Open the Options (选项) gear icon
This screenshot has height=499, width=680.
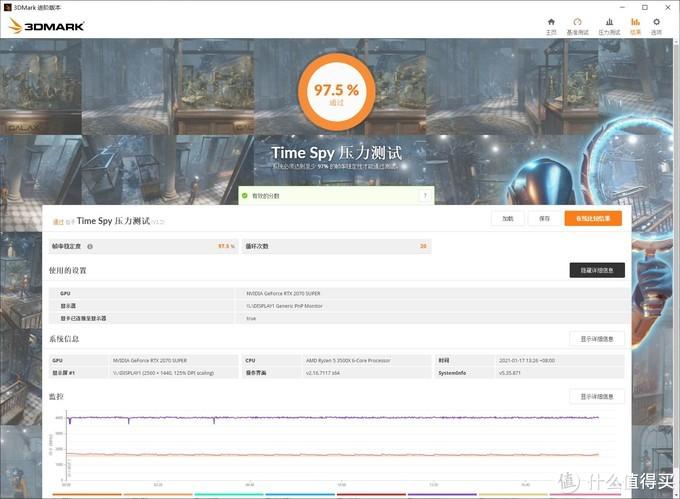point(657,25)
